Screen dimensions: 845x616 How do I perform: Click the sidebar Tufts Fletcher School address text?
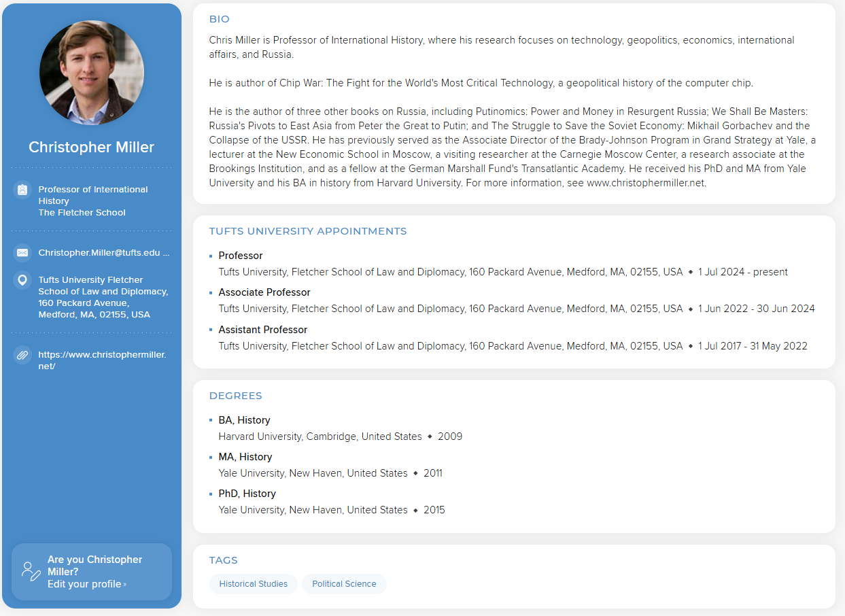point(103,297)
